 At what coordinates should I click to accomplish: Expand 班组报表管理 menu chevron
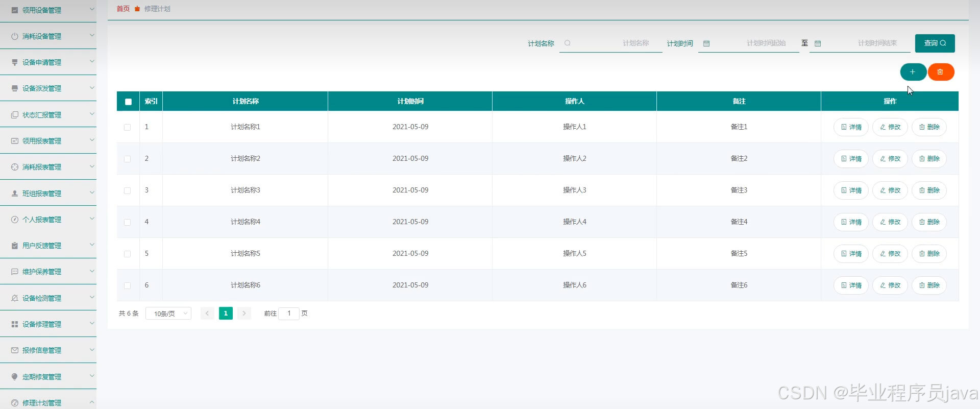click(x=92, y=193)
